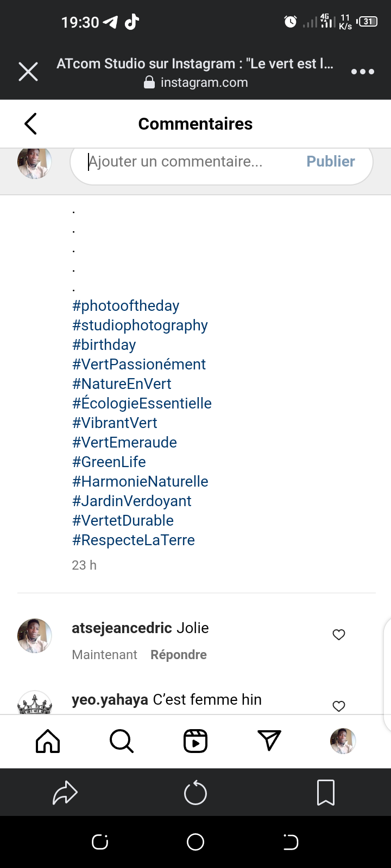Reply to atsejeancedric's comment with Répondre

pos(179,655)
